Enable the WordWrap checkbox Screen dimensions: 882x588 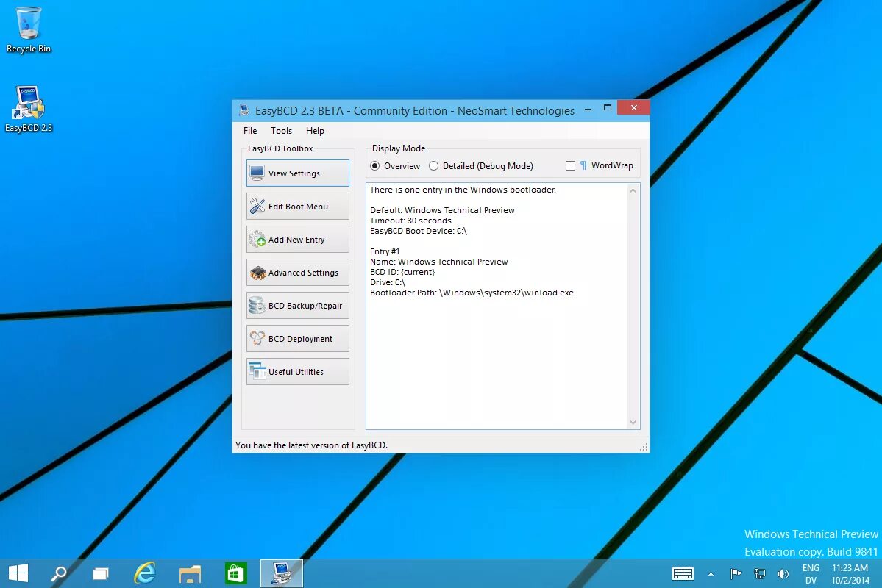(x=570, y=166)
